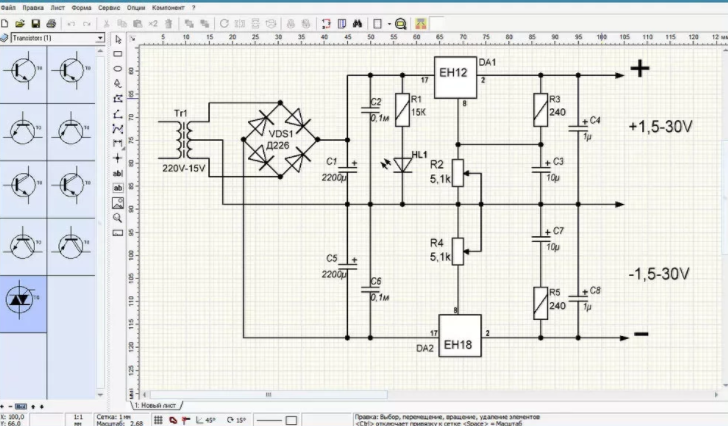Click the EH18 regulator block DA2

point(460,336)
